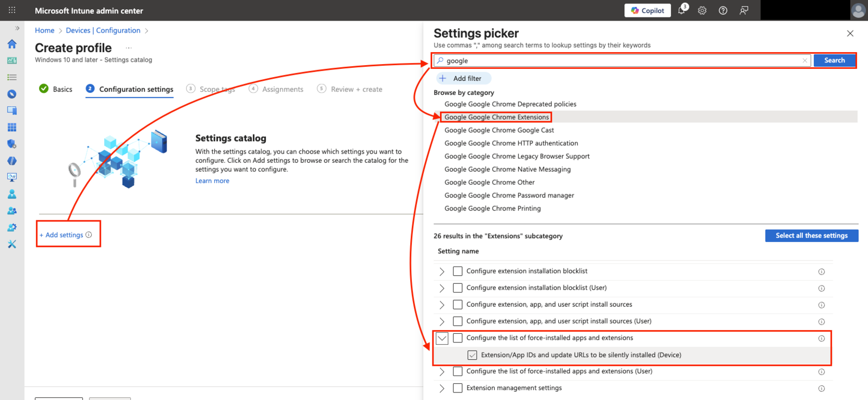Open Google Chrome HTTP authentication category
Screen dimensions: 868x400
click(x=511, y=143)
